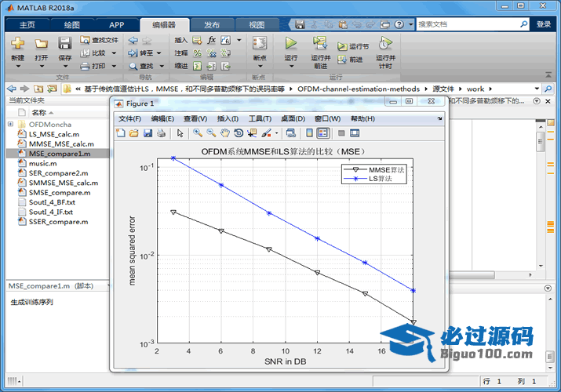Toggle Insert Colorbar in Figure toolbar
This screenshot has width=561, height=392.
pos(309,133)
